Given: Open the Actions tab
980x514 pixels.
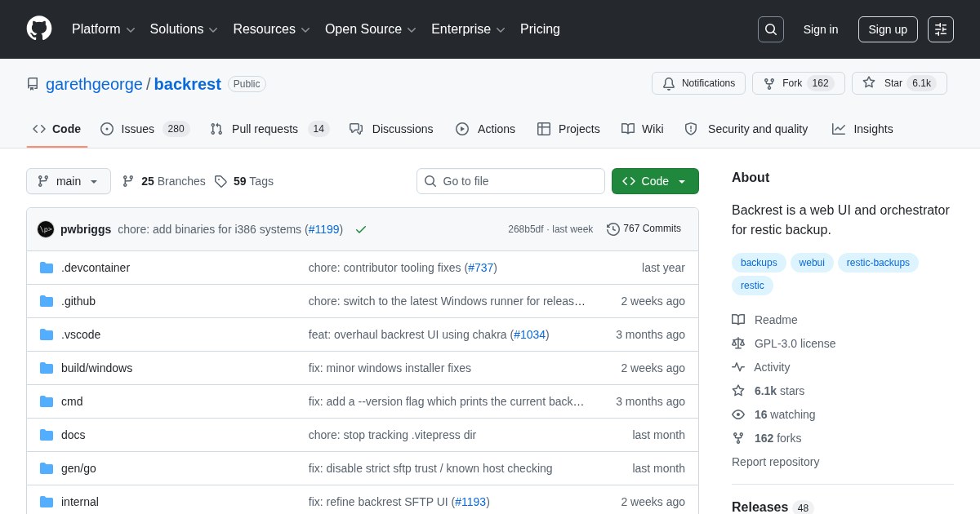Looking at the screenshot, I should coord(485,129).
